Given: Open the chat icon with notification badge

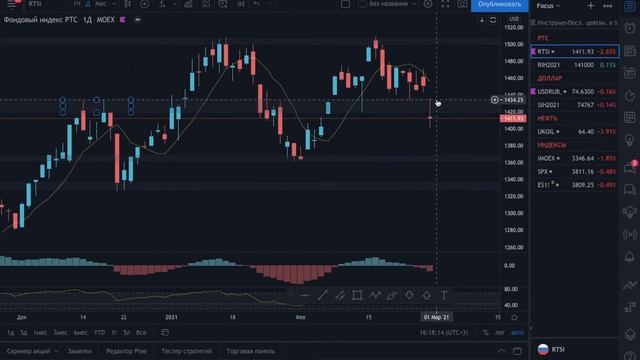Looking at the screenshot, I should (x=630, y=167).
